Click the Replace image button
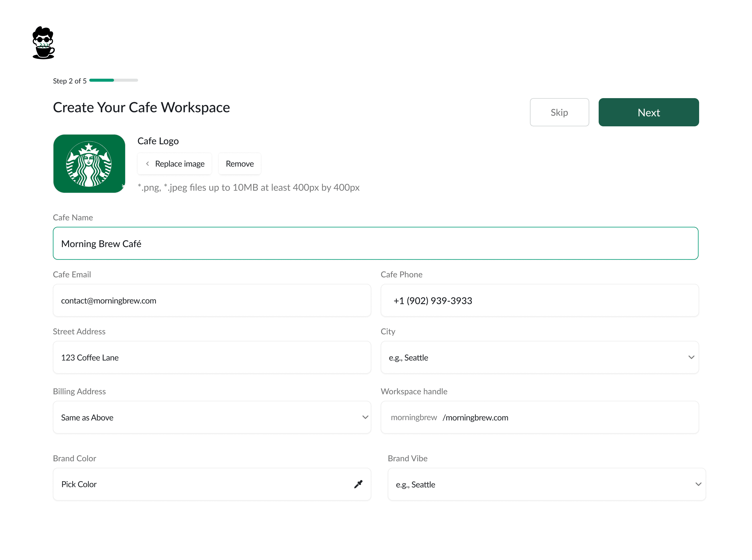 (x=175, y=164)
